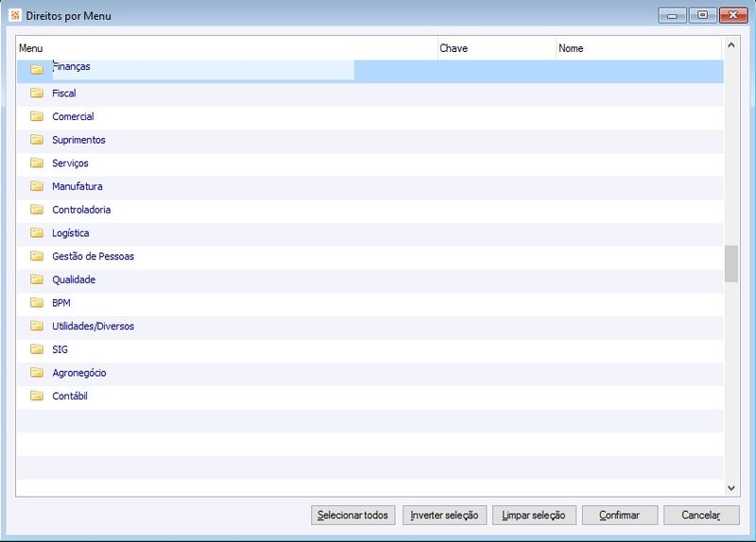Click the scrollbar down arrow
The image size is (756, 542).
coord(730,487)
